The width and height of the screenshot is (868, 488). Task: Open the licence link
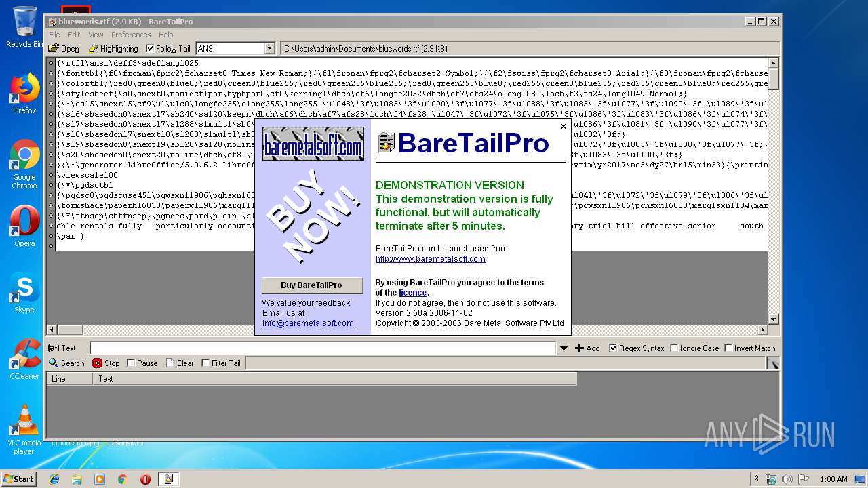[413, 293]
